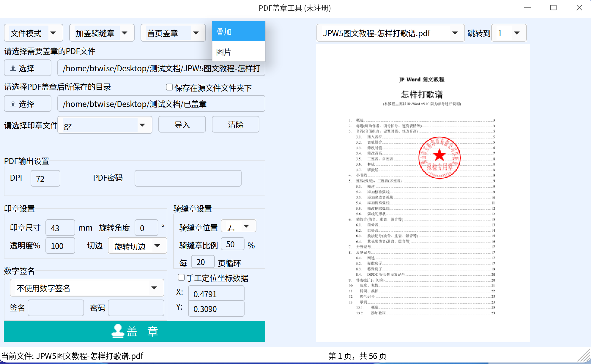This screenshot has height=364, width=591.
Task: Open the 不使用数字签名 dropdown
Action: pyautogui.click(x=87, y=288)
